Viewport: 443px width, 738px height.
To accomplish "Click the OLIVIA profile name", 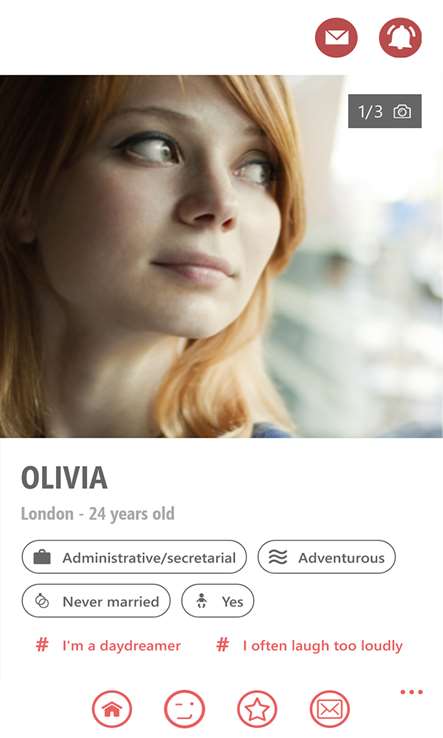I will (x=64, y=477).
